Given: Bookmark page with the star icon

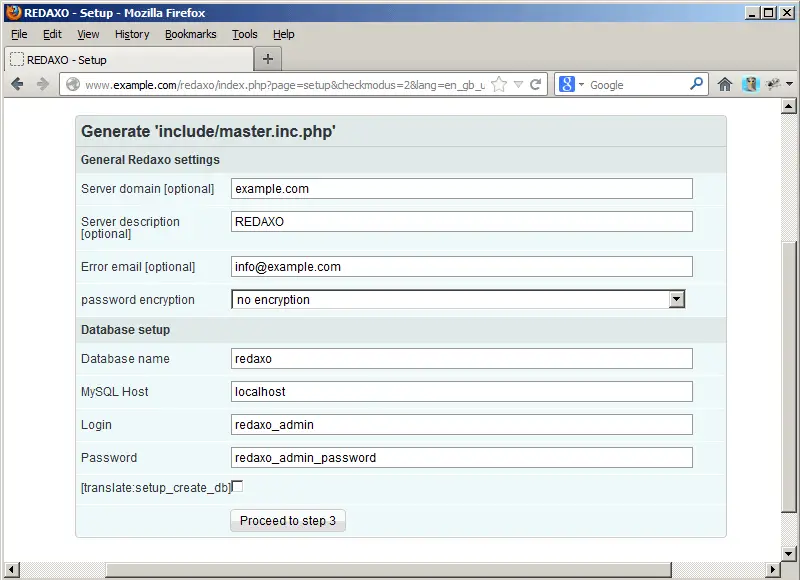Looking at the screenshot, I should (499, 85).
